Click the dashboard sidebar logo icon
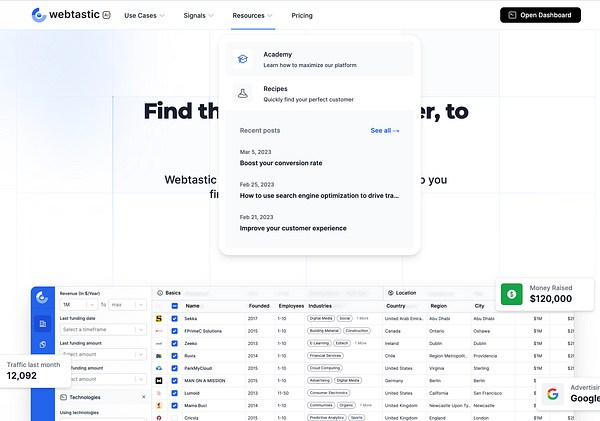Viewport: 600px width, 421px height. click(42, 297)
